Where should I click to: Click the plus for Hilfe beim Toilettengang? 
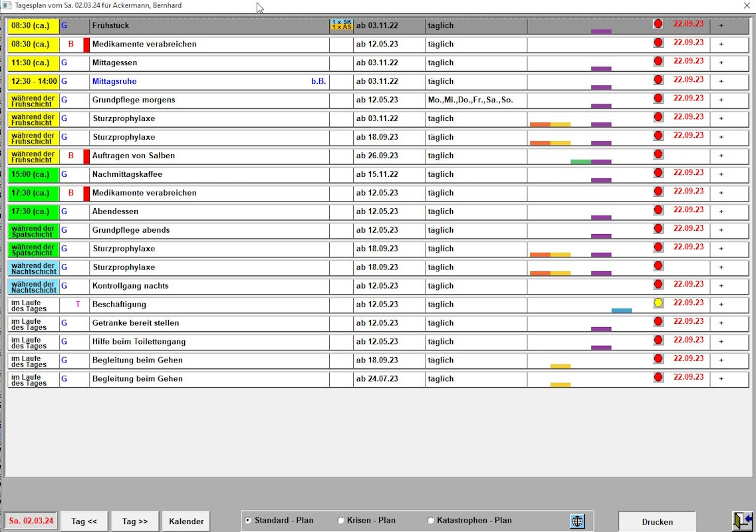[721, 342]
